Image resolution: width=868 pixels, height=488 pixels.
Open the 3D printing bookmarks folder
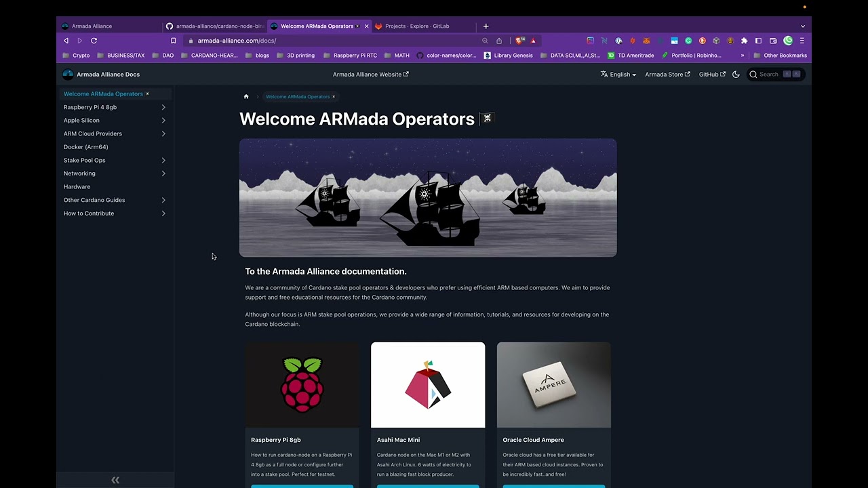pos(296,56)
